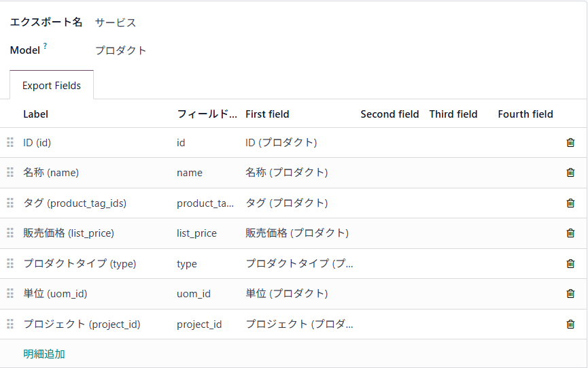588x368 pixels.
Task: Delete the ID (id) export row
Action: [570, 143]
